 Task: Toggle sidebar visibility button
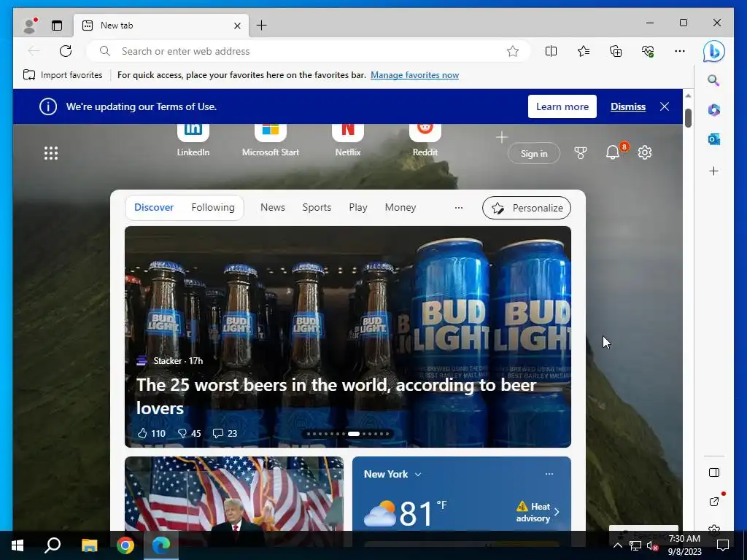pyautogui.click(x=713, y=472)
